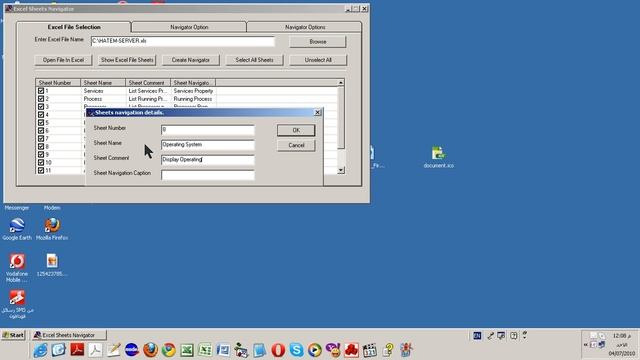Toggle the checkbox for sheet number 9
640x360 pixels.
[x=41, y=154]
